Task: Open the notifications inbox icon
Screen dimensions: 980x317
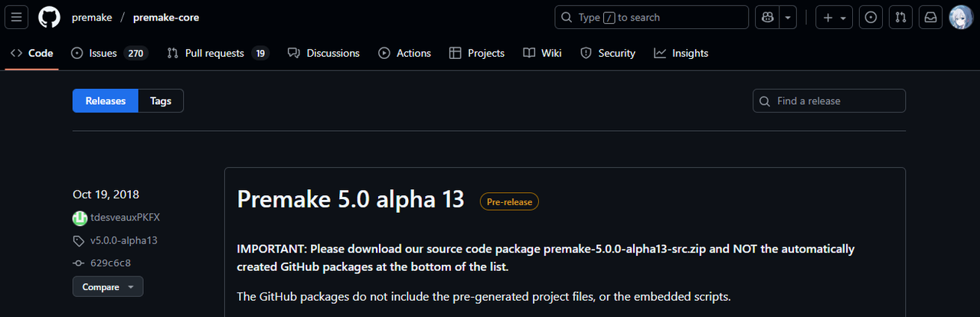Action: pos(931,18)
